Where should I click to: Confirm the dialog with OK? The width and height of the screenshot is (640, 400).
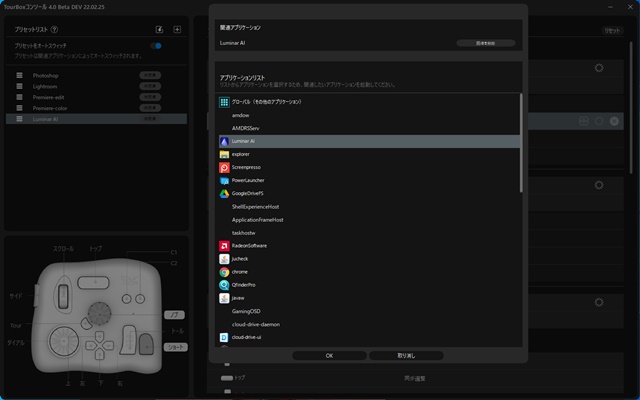[x=329, y=356]
